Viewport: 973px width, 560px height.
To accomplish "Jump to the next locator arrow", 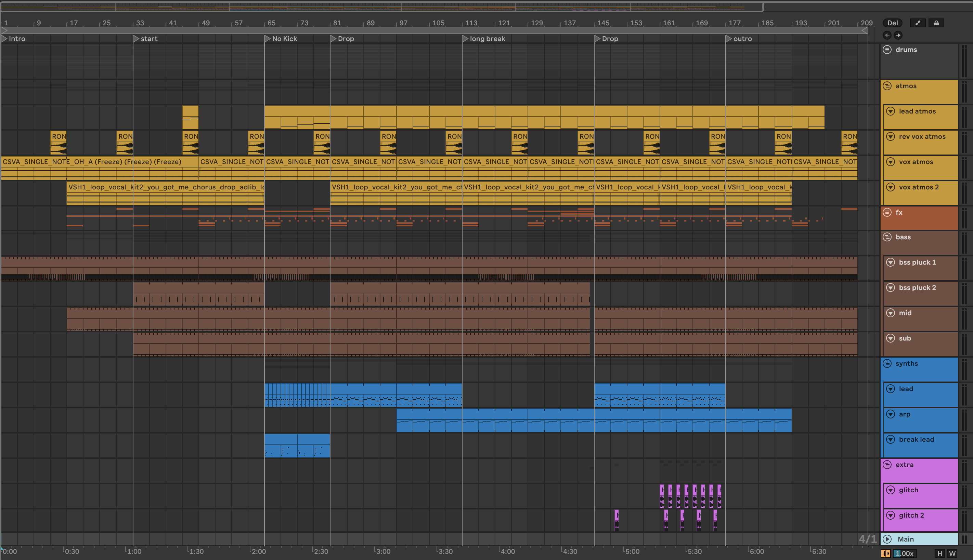I will pyautogui.click(x=898, y=36).
